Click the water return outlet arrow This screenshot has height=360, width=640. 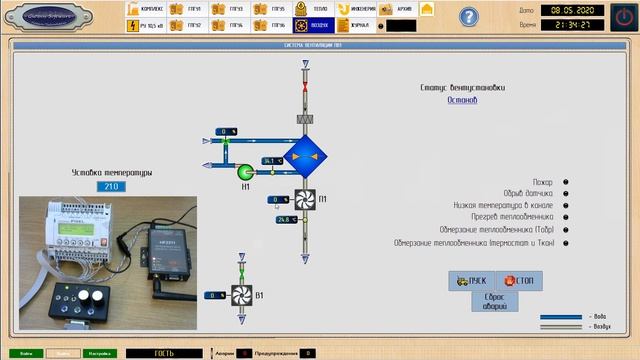click(207, 165)
